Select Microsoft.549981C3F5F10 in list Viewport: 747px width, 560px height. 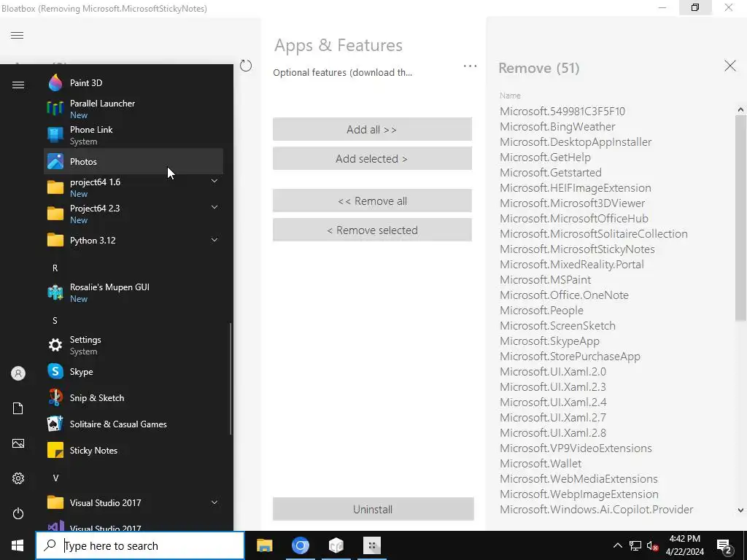point(562,111)
